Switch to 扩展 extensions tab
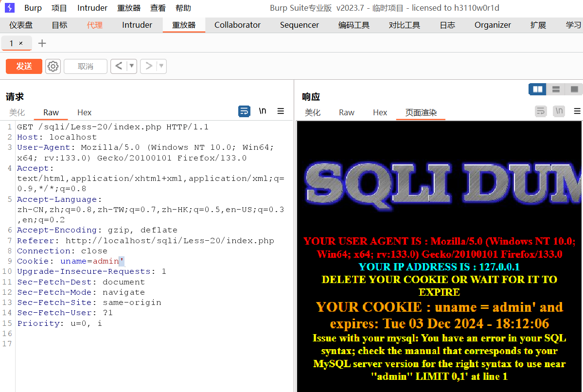The width and height of the screenshot is (583, 392). (x=538, y=25)
